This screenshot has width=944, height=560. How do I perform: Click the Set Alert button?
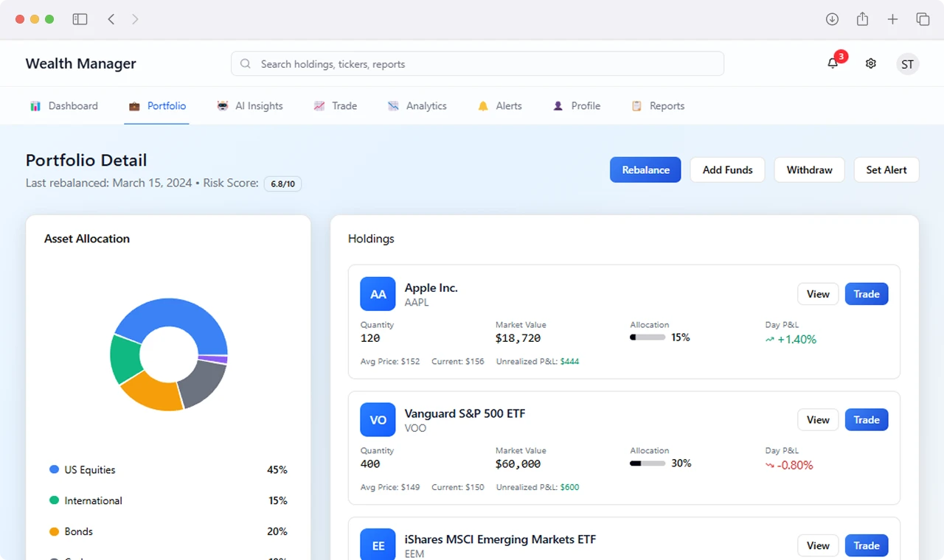[x=886, y=169]
